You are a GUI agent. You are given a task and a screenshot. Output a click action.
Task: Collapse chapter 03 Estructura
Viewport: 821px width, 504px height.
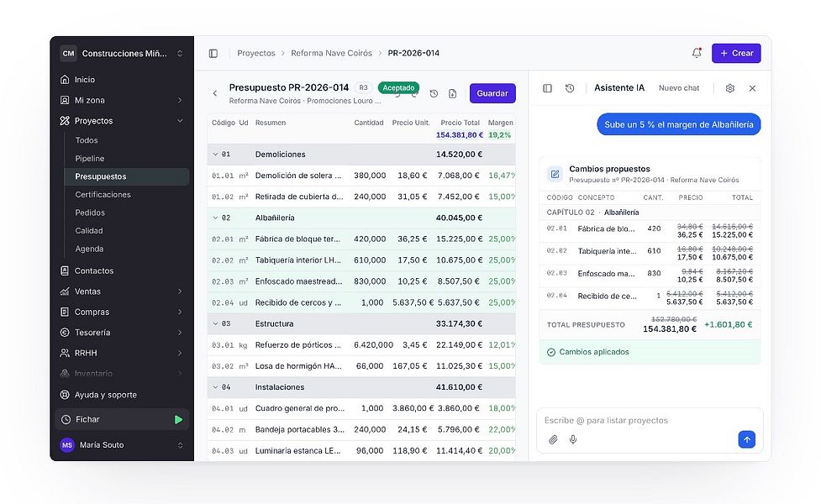pyautogui.click(x=214, y=323)
